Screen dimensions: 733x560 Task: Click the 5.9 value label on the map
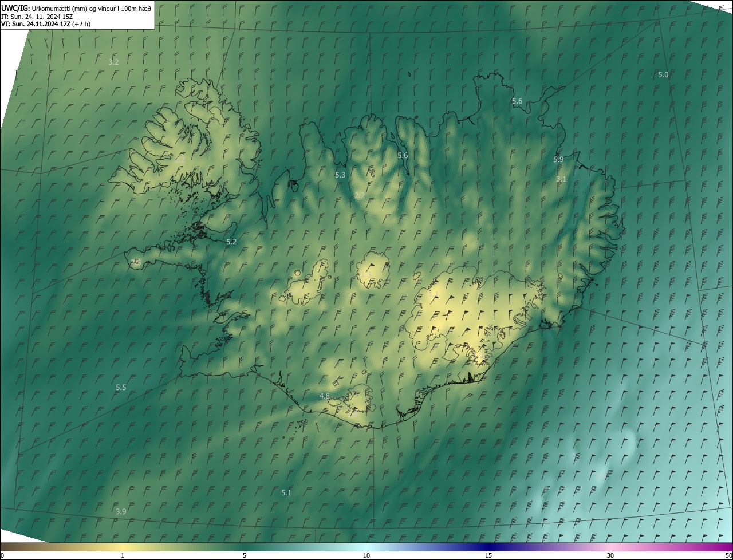click(x=558, y=160)
